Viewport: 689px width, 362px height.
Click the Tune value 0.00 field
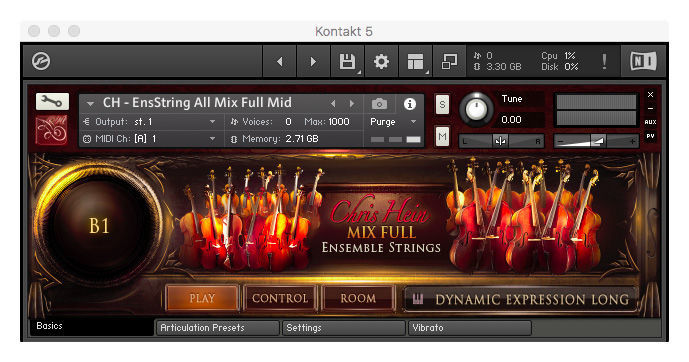pyautogui.click(x=511, y=119)
